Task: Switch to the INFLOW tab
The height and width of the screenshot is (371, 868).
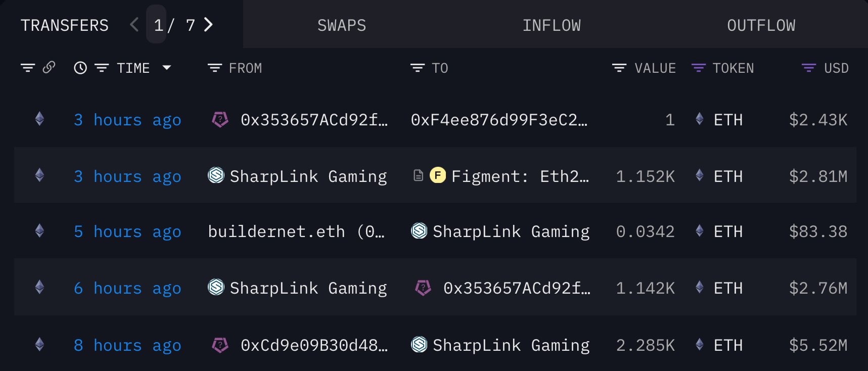Action: point(552,25)
